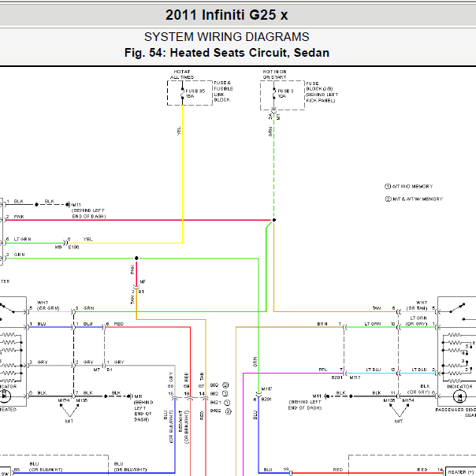Click the vertical 'YEL' label on the yellow wire
The height and width of the screenshot is (476, 476).
click(179, 131)
